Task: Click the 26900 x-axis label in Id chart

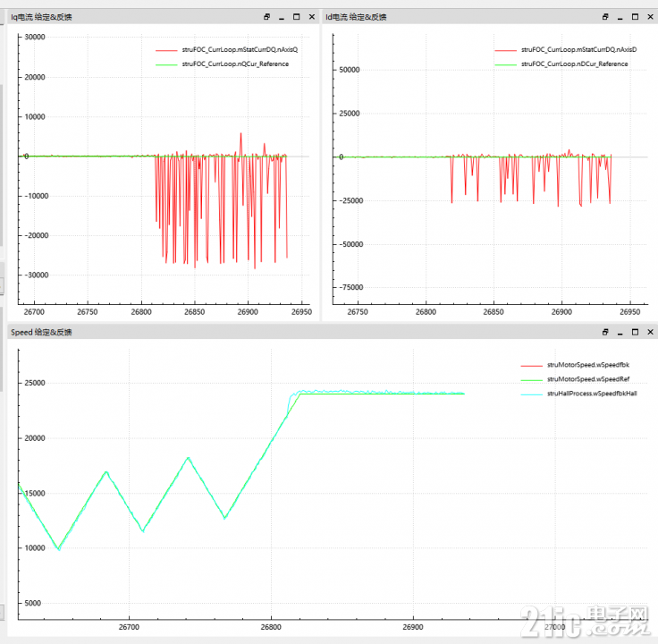Action: (x=561, y=312)
